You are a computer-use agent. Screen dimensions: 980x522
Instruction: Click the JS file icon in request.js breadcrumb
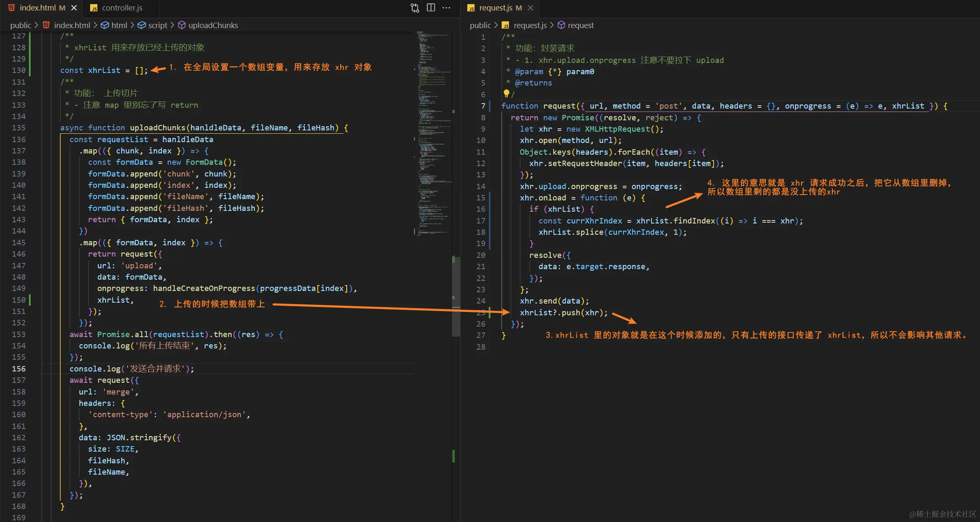pyautogui.click(x=506, y=25)
